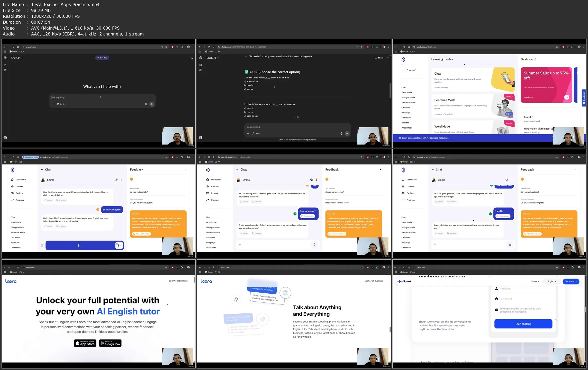Click the globe icon in Loora's chat illustration
The height and width of the screenshot is (370, 588).
285,293
